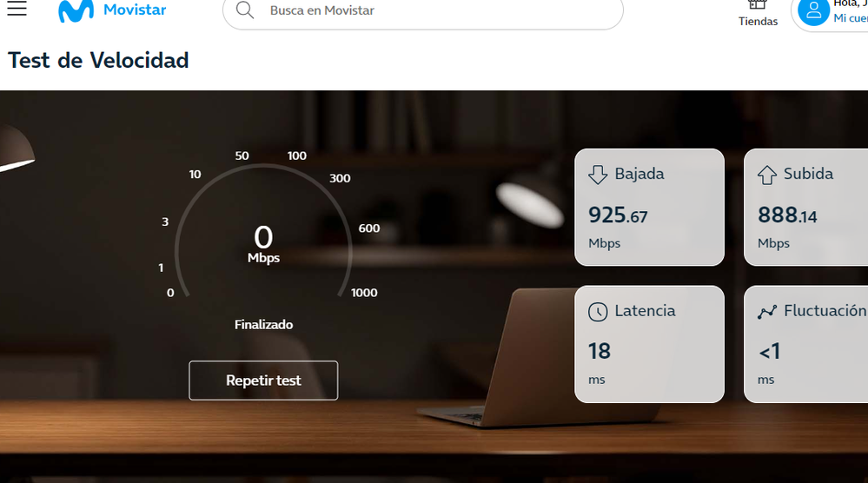Image resolution: width=868 pixels, height=483 pixels.
Task: Select the Tiendas label
Action: pos(758,21)
